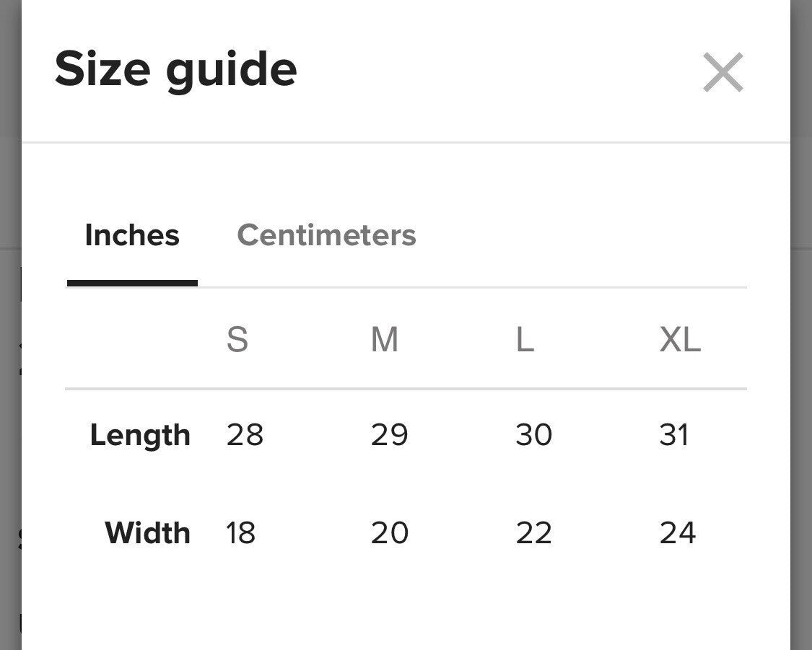Select the large length value 30
Screen dimensions: 812x650
point(533,435)
